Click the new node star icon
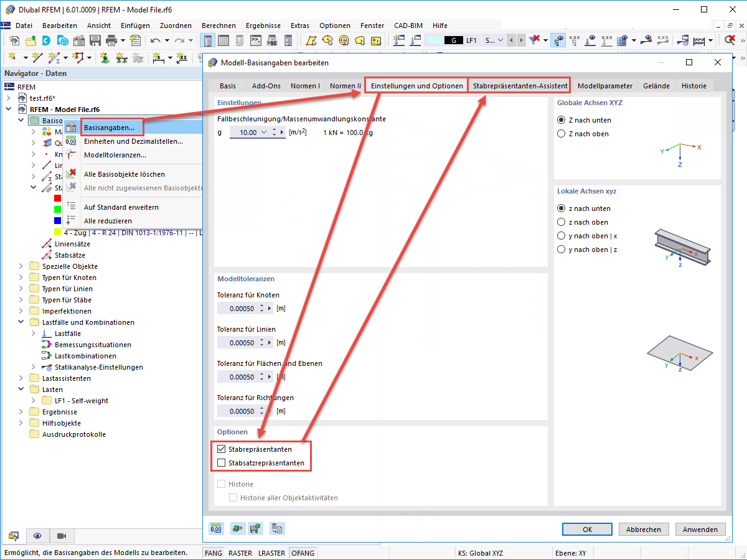 pyautogui.click(x=14, y=57)
